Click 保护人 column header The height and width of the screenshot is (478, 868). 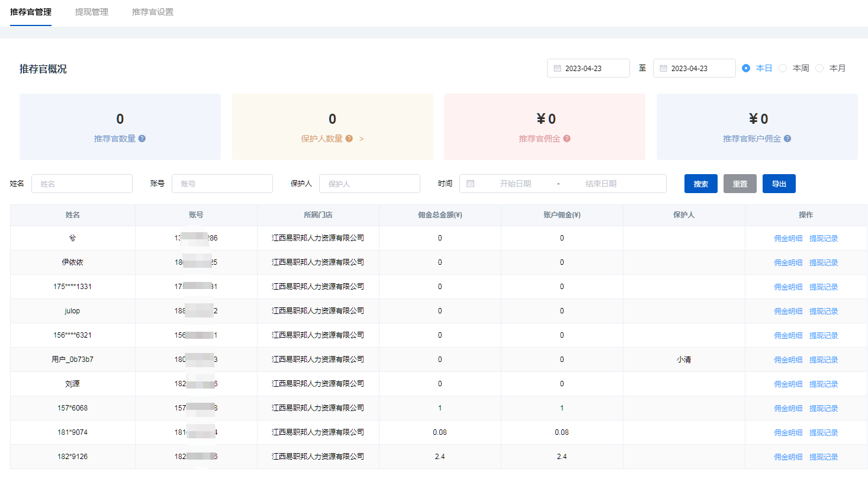tap(684, 215)
